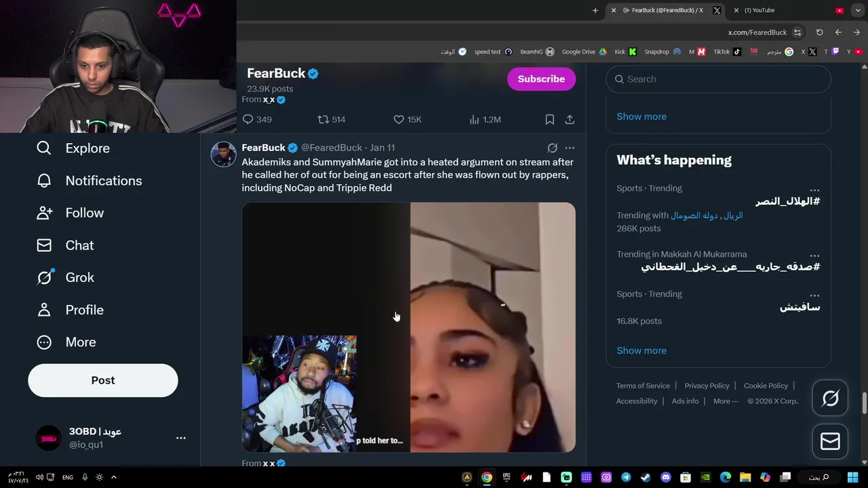
Task: Open Chat in the X sidebar
Action: pyautogui.click(x=65, y=245)
